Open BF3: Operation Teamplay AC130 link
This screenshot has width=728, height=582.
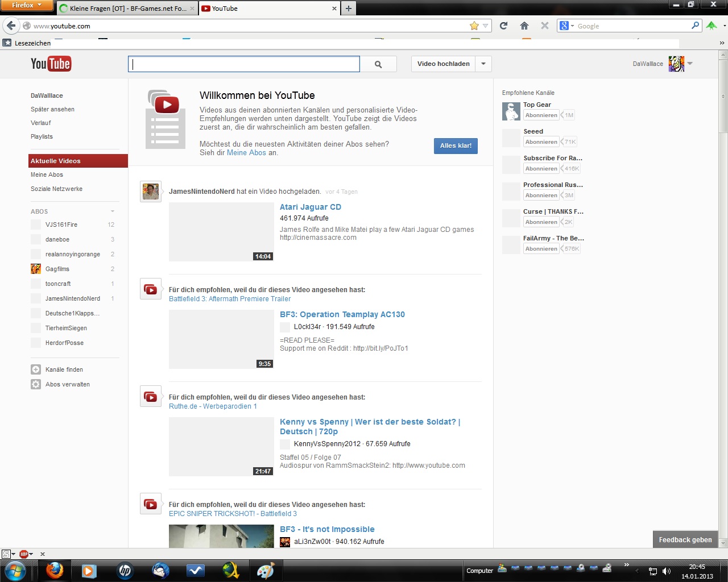click(x=342, y=314)
